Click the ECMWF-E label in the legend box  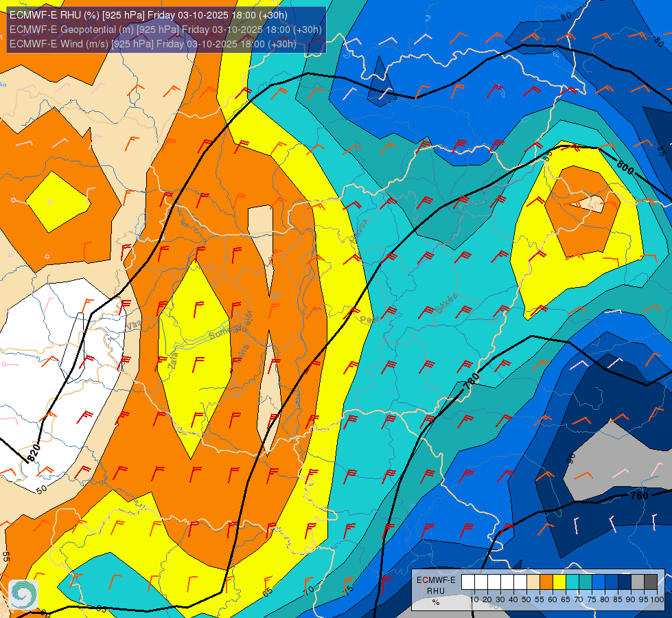(x=436, y=580)
